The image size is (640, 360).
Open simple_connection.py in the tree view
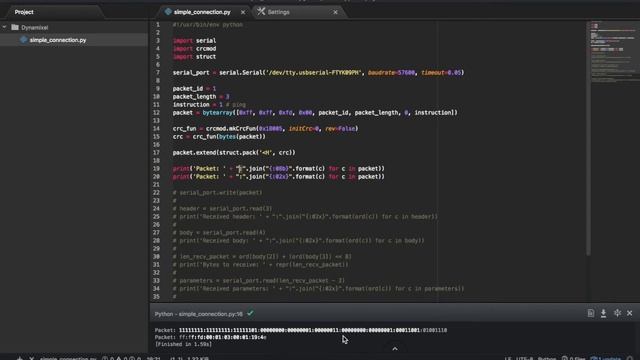58,40
